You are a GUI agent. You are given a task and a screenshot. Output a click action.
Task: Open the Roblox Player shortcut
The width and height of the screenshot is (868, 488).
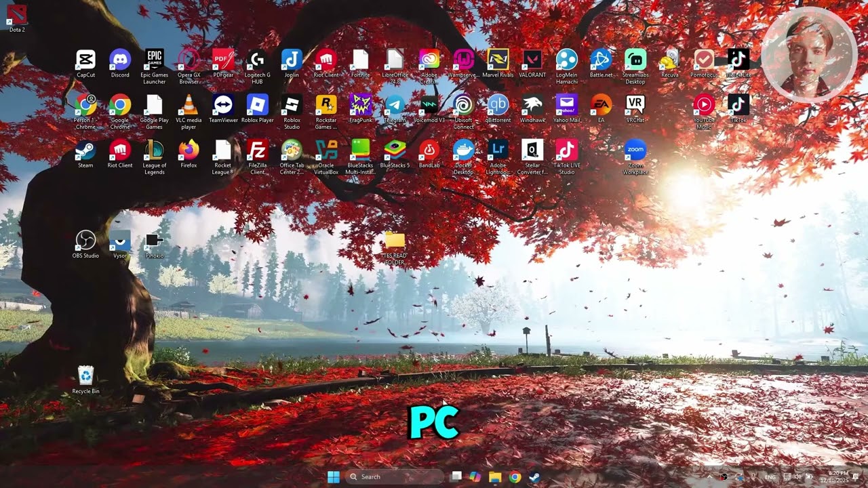(x=258, y=108)
